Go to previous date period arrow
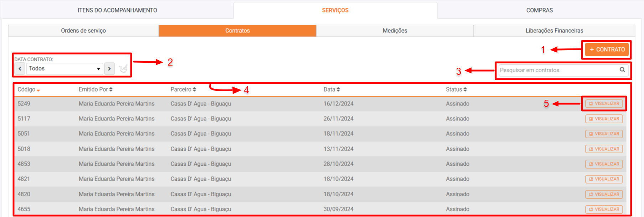The width and height of the screenshot is (644, 217). tap(20, 68)
